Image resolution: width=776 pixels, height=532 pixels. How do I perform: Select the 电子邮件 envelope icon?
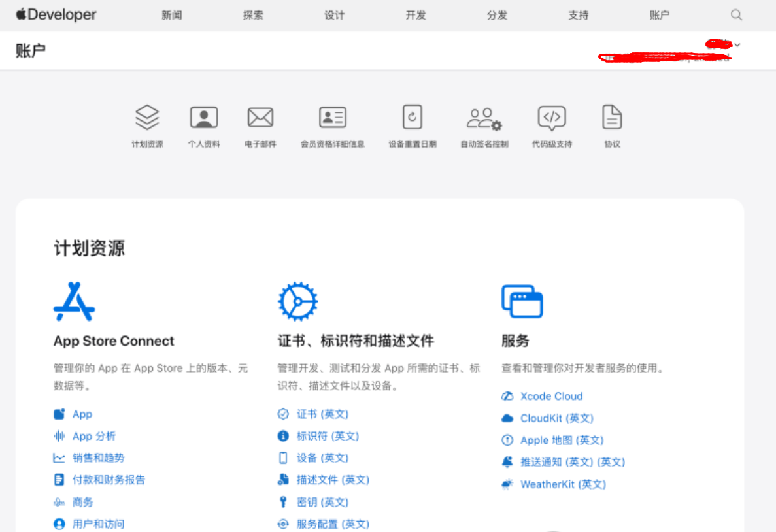pos(260,118)
